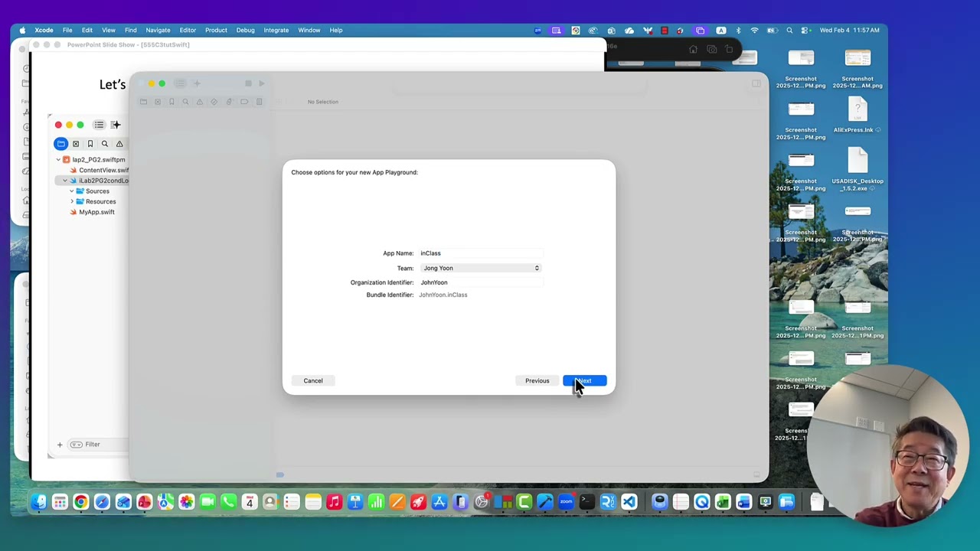The image size is (980, 551).
Task: Open AliExpress.lnk file on desktop
Action: (x=857, y=115)
